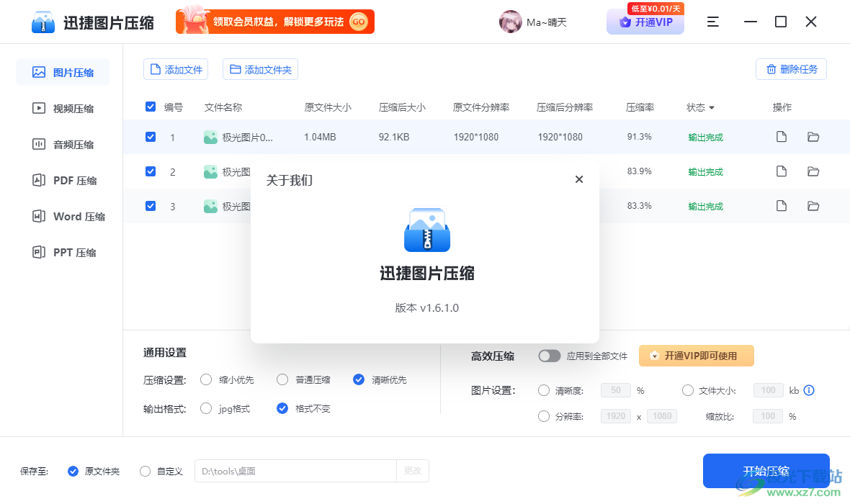Open output file for row 1

click(781, 137)
